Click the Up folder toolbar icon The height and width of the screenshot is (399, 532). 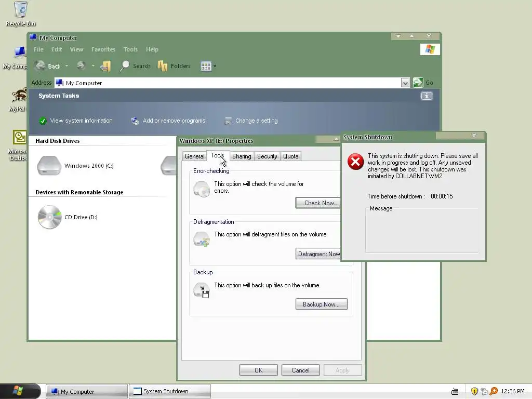pos(106,66)
